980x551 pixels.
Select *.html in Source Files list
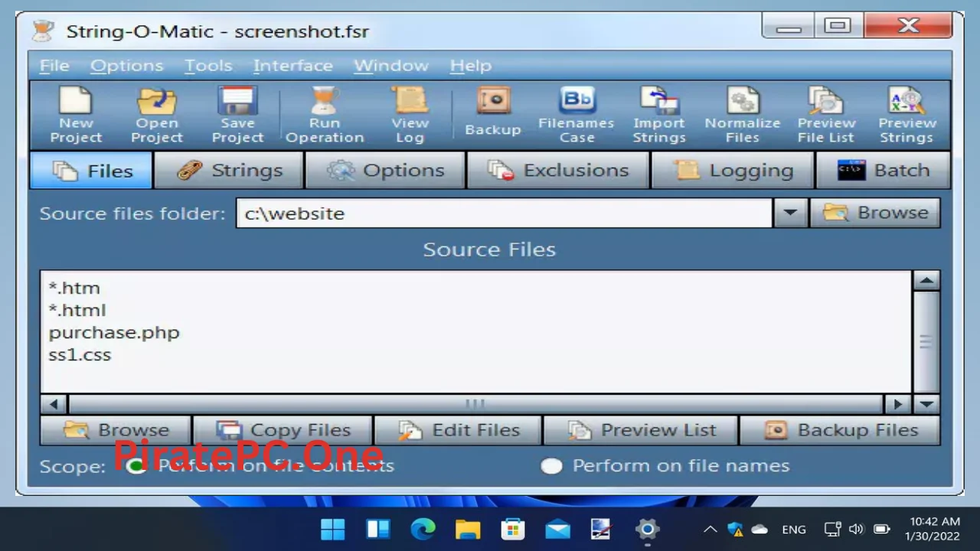(x=77, y=310)
